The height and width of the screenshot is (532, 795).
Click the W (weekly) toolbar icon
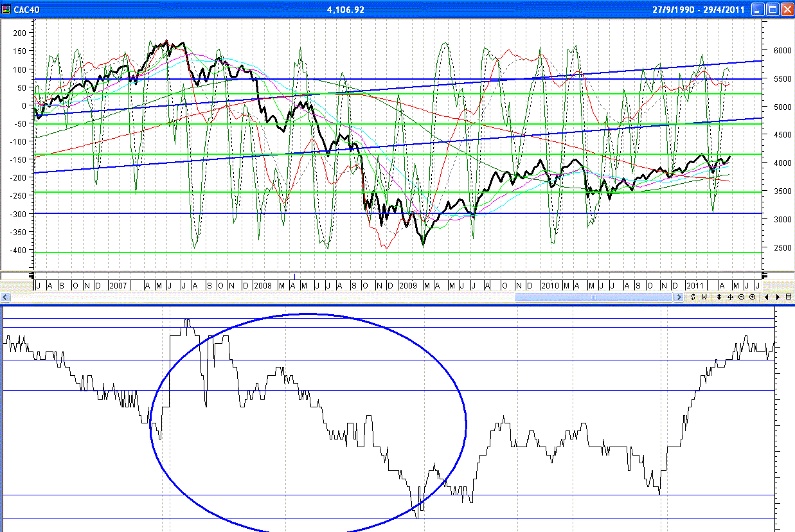click(704, 297)
